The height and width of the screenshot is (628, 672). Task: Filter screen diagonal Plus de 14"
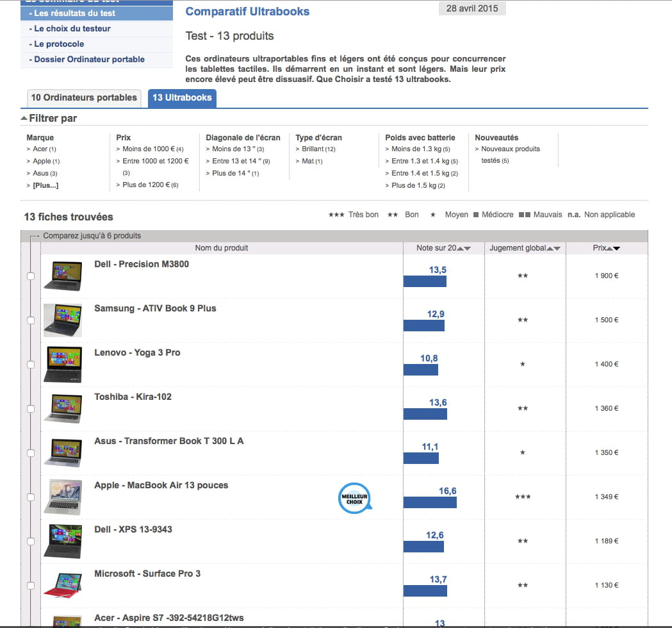[x=236, y=173]
